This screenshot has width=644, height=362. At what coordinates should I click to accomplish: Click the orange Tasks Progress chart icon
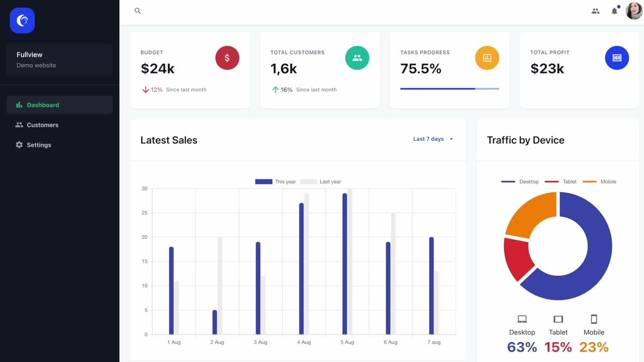tap(487, 58)
